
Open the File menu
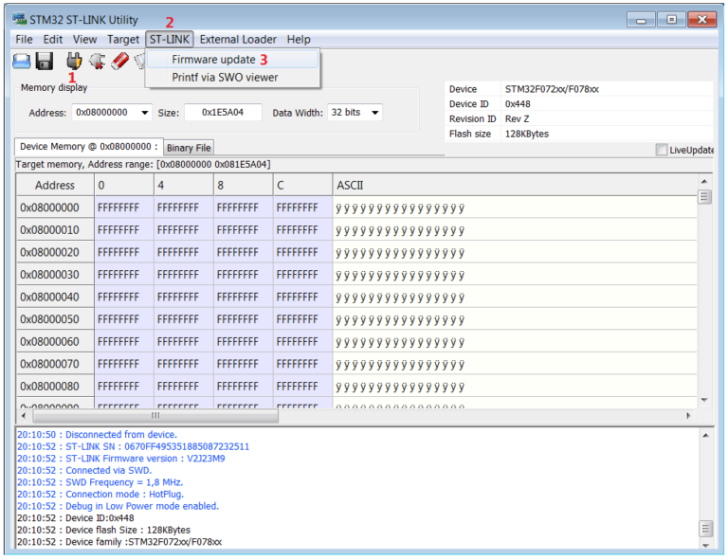tap(24, 40)
